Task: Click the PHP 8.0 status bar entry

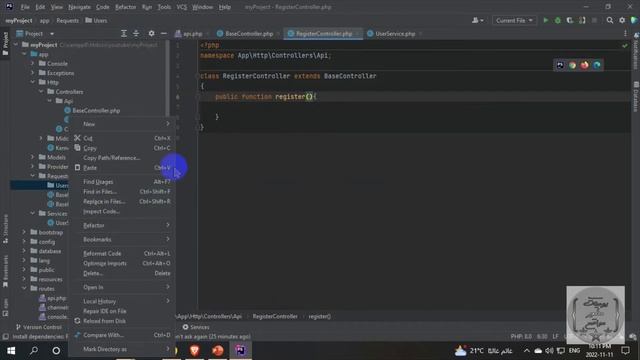Action: pyautogui.click(x=521, y=337)
